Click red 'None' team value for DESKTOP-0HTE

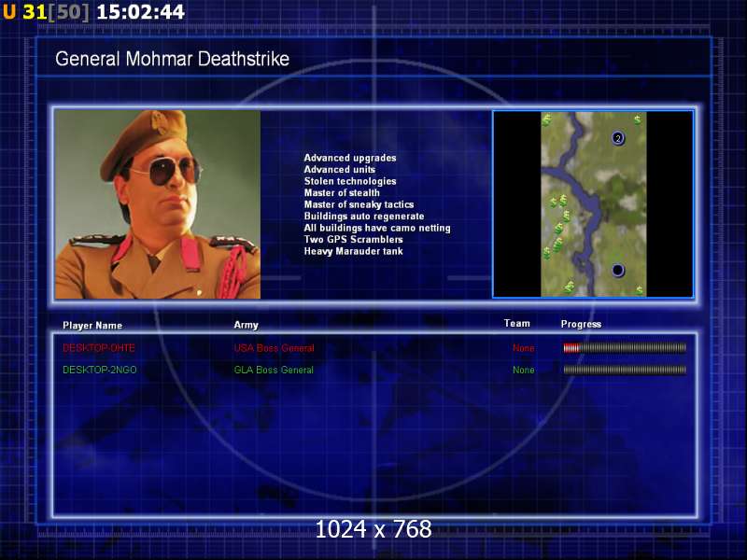[x=524, y=348]
